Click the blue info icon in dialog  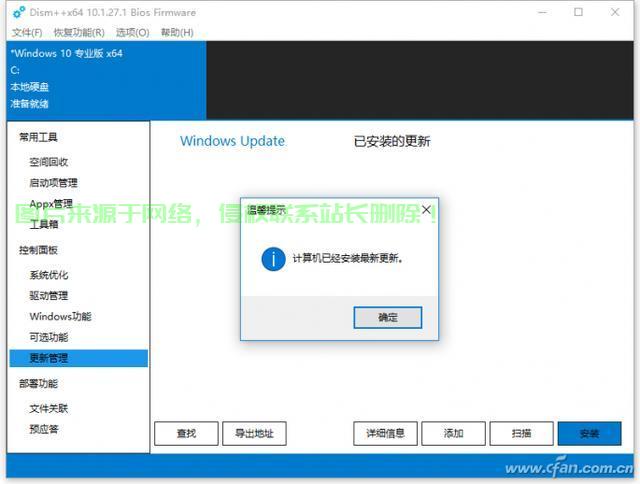(x=273, y=259)
